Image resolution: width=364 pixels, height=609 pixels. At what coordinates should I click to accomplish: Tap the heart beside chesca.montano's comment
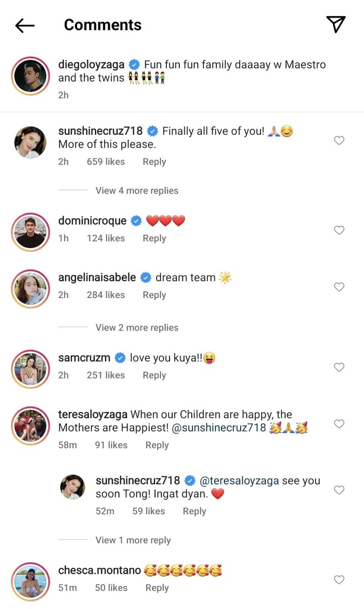coord(339,580)
